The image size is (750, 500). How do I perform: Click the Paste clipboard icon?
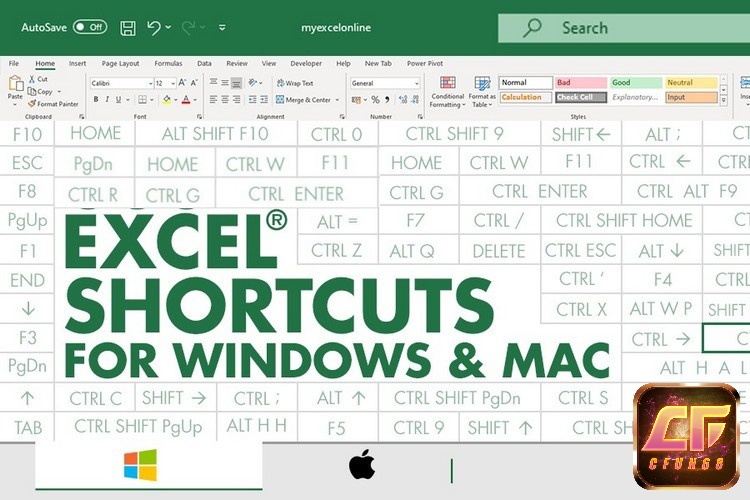click(x=16, y=83)
